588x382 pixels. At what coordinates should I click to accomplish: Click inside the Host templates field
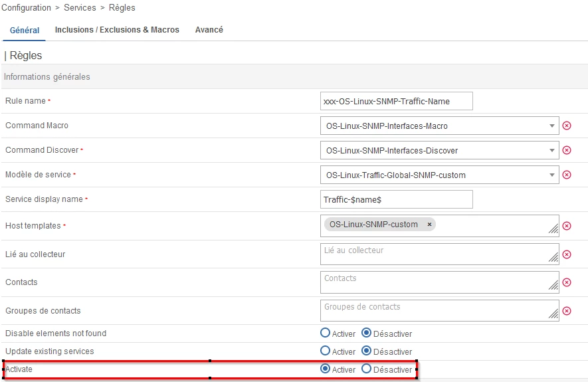point(439,226)
